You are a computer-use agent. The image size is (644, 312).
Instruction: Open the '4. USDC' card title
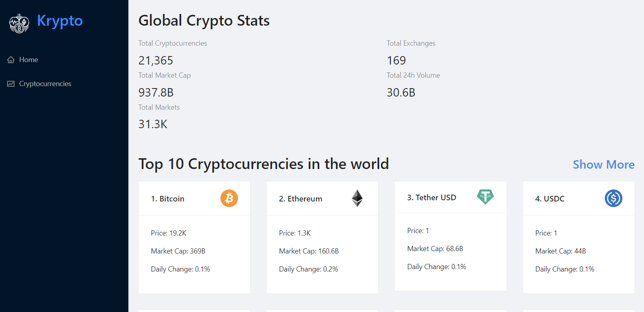(x=550, y=199)
